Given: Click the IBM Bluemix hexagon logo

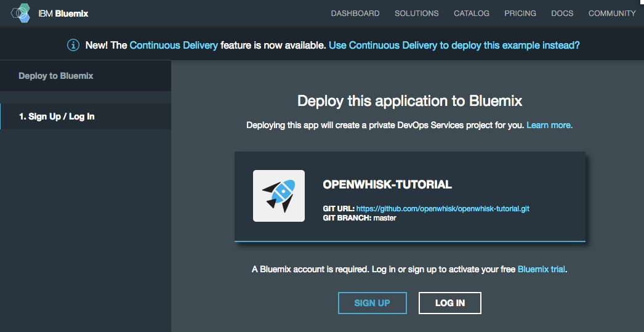Looking at the screenshot, I should [20, 13].
